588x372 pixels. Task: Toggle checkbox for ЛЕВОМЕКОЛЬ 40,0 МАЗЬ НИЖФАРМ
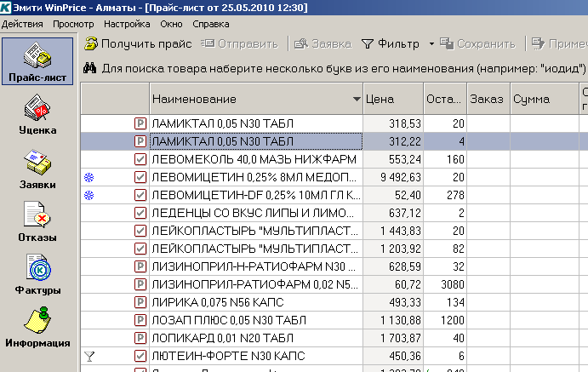(x=140, y=159)
